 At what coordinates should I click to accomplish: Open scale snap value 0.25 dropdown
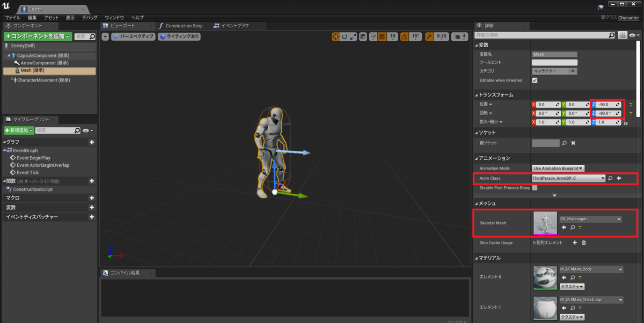click(x=442, y=36)
